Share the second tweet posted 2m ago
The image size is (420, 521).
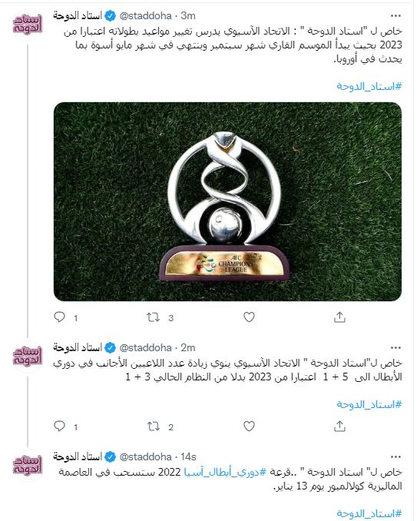coord(339,426)
